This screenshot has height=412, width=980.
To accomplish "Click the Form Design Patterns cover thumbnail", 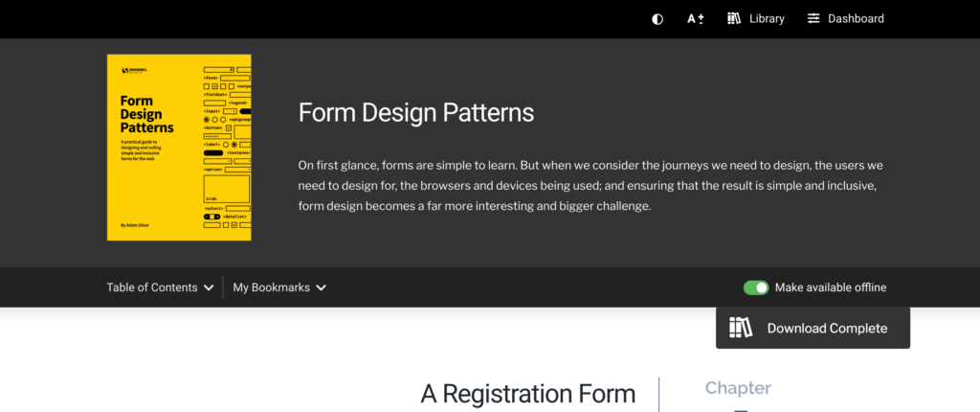I will click(179, 148).
